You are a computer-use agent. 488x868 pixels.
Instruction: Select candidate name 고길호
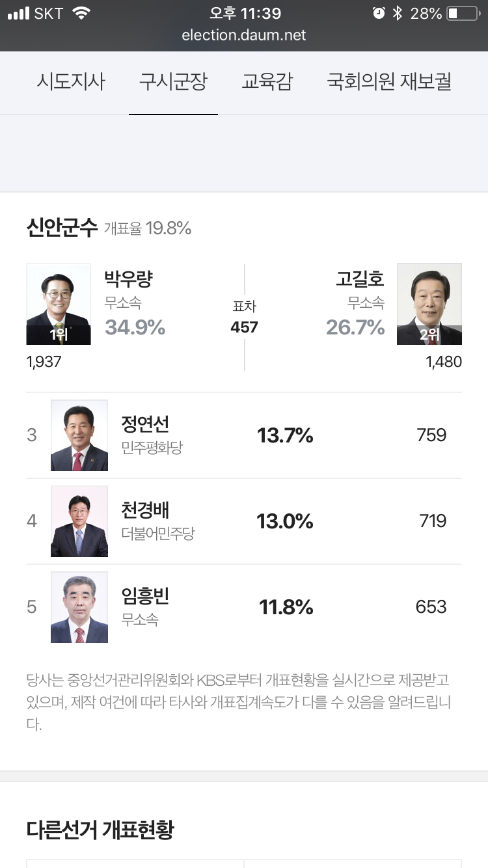click(x=360, y=278)
